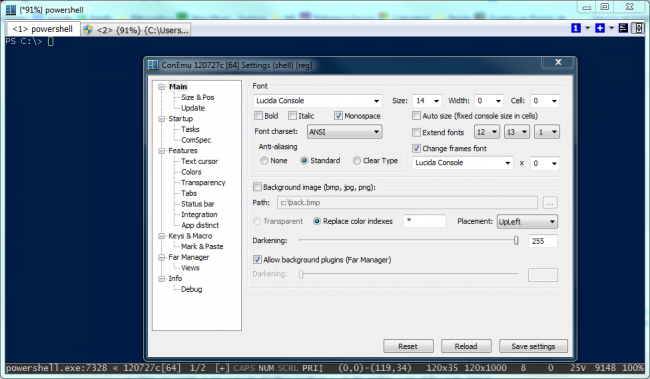Uncheck the Monospace checkbox
Screen dimensions: 650x379
click(x=338, y=116)
